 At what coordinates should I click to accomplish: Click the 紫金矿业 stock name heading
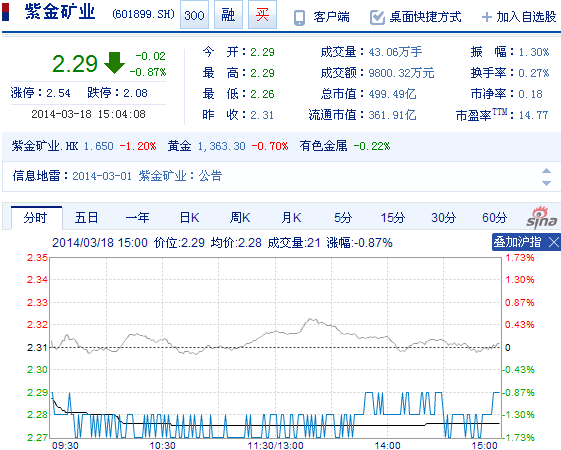(x=60, y=12)
